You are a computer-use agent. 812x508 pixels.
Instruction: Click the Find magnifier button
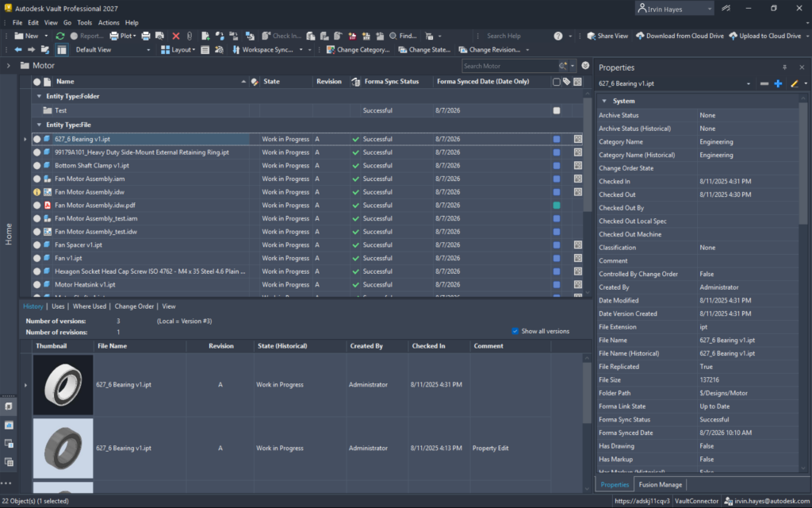point(403,36)
